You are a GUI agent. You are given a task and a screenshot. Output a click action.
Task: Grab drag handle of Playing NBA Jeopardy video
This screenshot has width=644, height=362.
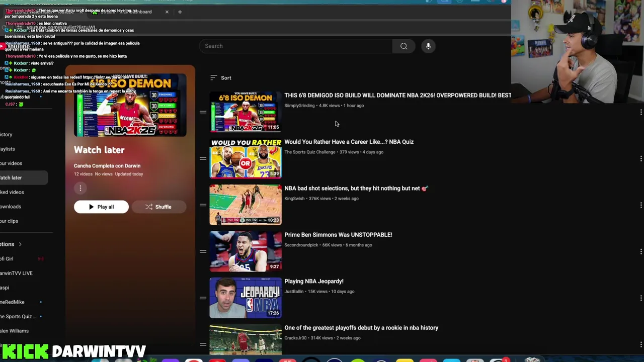(203, 298)
